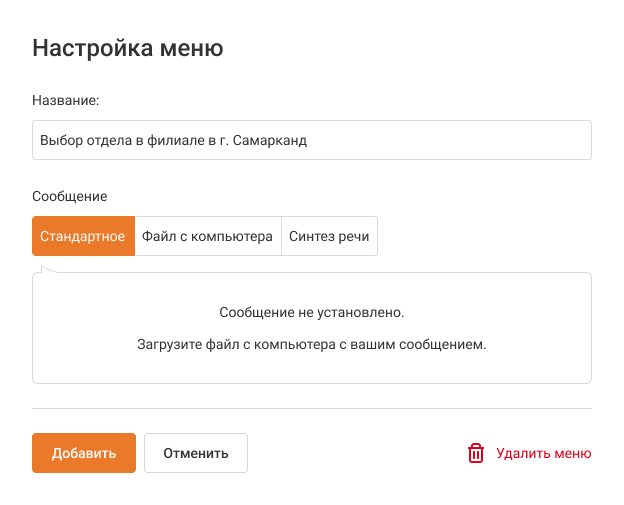Click the "Название:" field label

65,101
